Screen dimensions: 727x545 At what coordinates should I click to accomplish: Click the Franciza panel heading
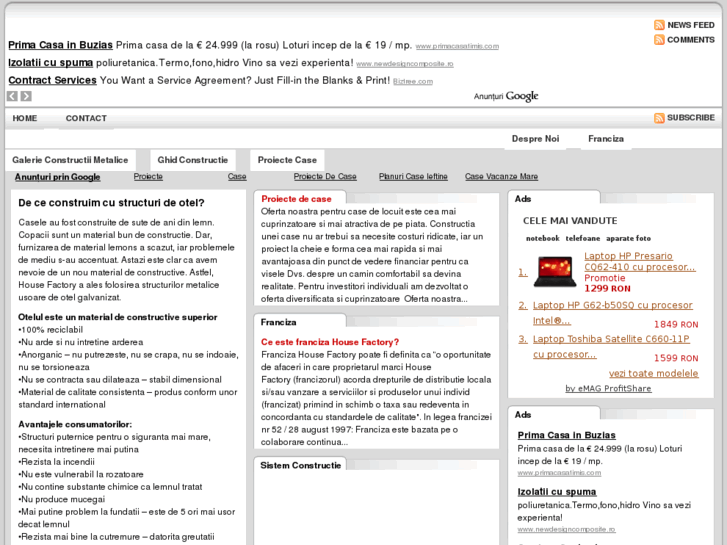[x=278, y=322]
